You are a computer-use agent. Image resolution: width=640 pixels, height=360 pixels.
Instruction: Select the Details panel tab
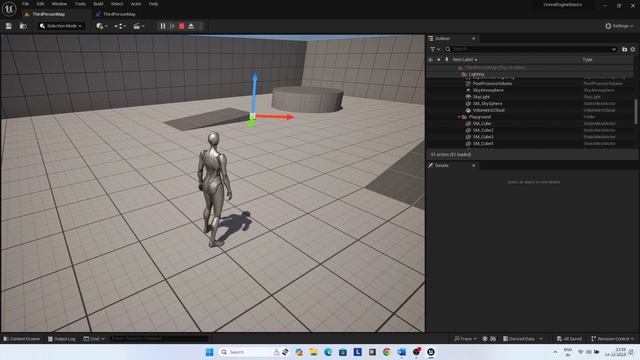coord(442,165)
